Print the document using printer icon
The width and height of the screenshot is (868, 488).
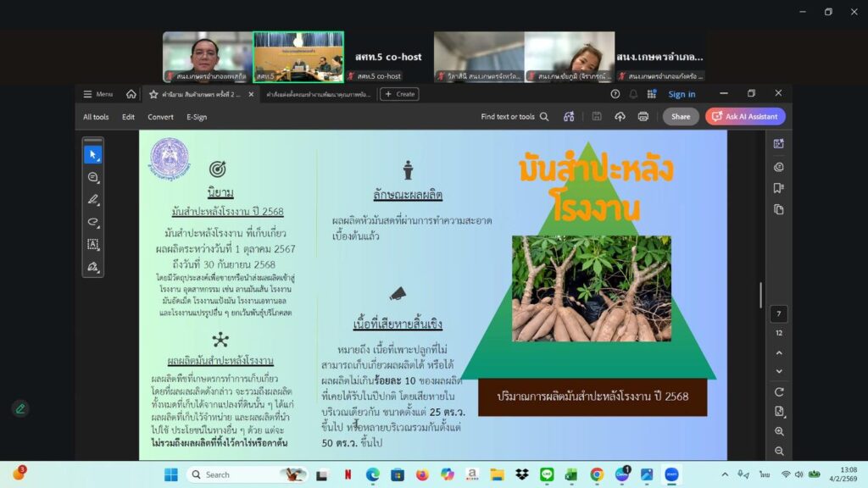click(x=643, y=117)
